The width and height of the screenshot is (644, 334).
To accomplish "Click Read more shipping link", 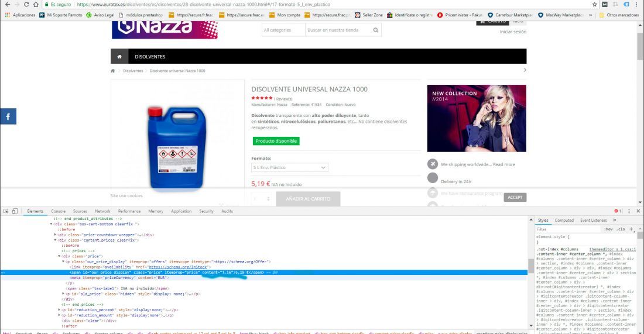I will [x=504, y=164].
